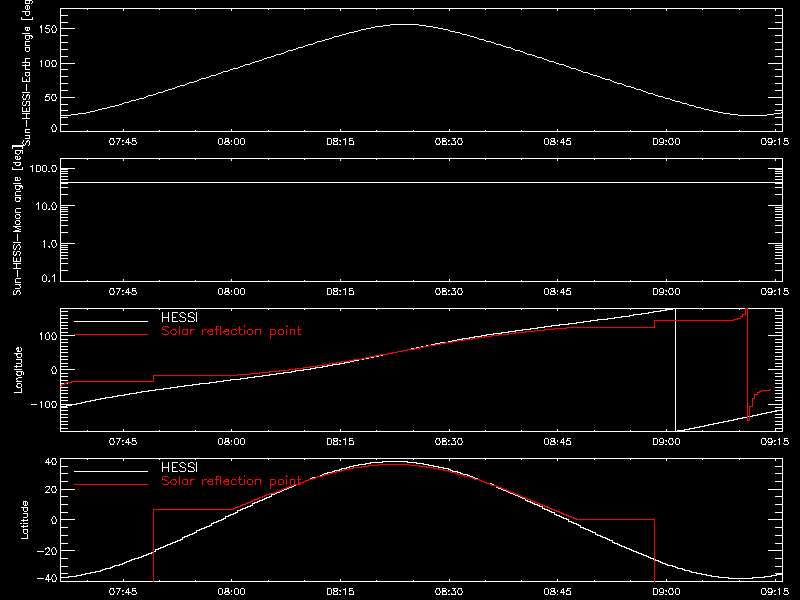
Task: Click the -20 tick on Latitude axis
Action: point(47,551)
